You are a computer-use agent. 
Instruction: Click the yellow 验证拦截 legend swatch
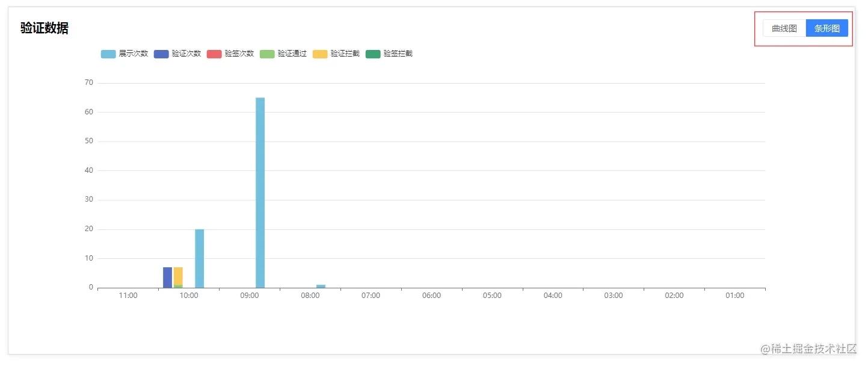point(320,54)
